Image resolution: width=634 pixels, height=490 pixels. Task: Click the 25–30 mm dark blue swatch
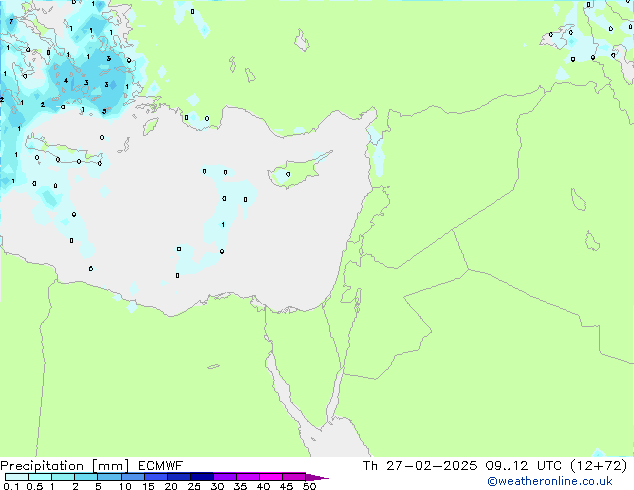[202, 477]
